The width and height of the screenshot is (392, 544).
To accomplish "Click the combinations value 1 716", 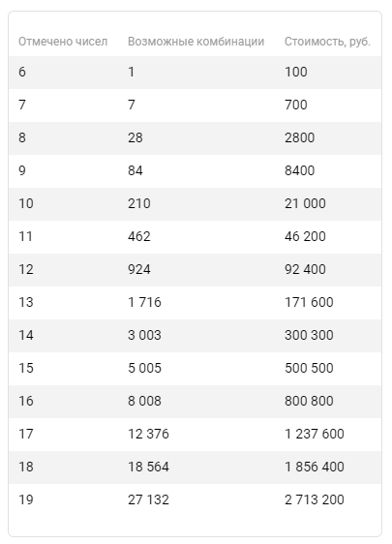I will point(144,302).
